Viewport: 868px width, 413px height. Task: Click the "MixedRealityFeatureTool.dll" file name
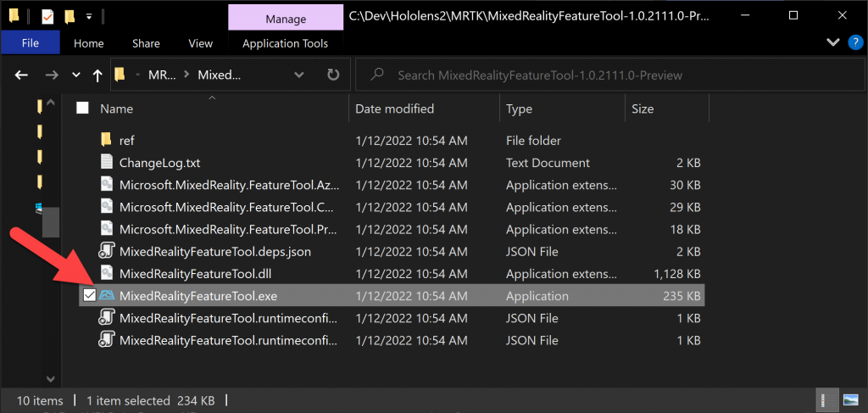pos(195,273)
